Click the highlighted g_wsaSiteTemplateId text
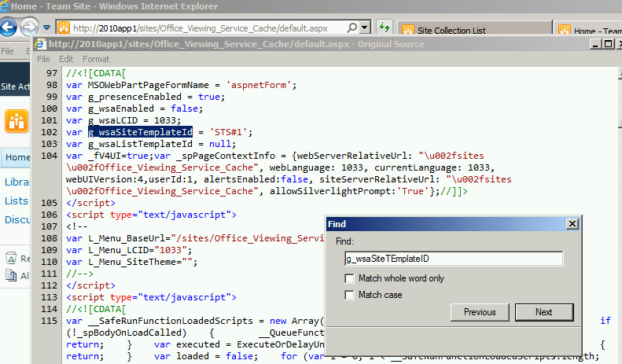The width and height of the screenshot is (622, 364). coord(140,132)
